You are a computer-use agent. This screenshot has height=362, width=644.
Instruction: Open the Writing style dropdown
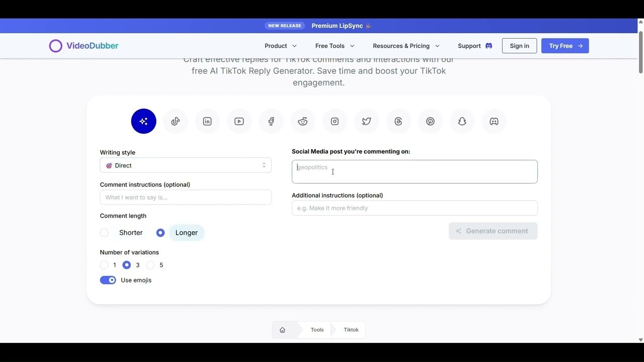coord(186,165)
